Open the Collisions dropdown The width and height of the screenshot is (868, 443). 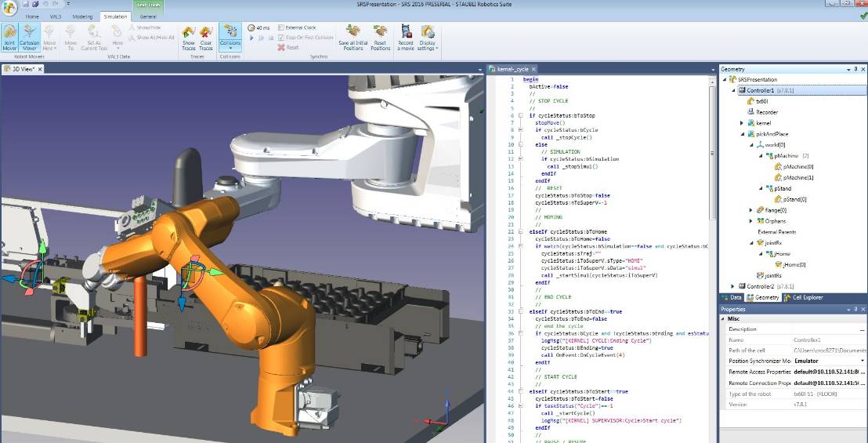click(x=230, y=45)
